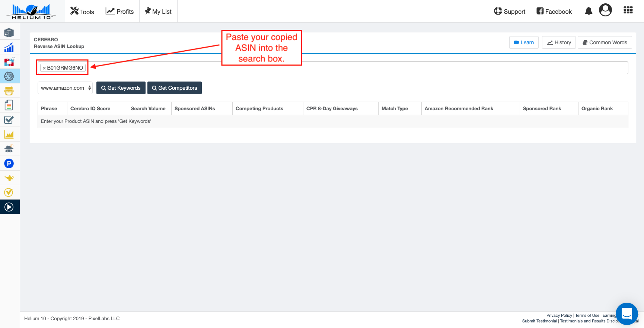Click the spy hat Misspellinator icon
This screenshot has width=644, height=328.
coord(9,149)
